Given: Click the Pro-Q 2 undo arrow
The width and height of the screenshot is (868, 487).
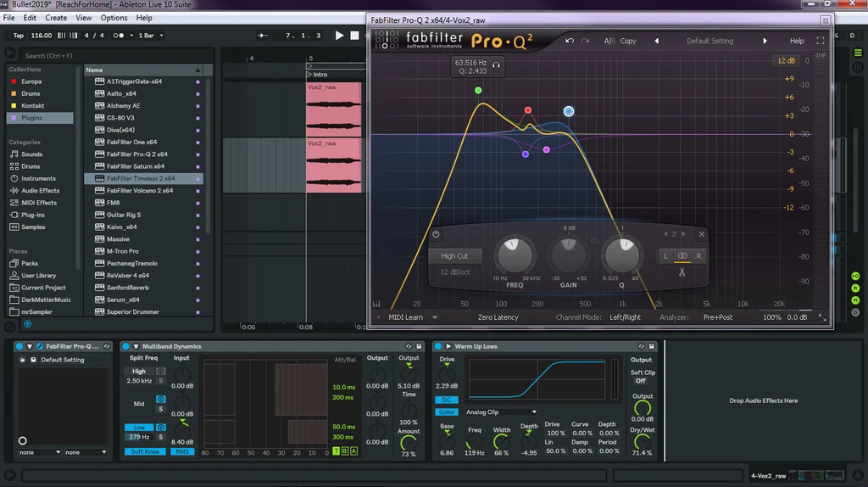Looking at the screenshot, I should coord(570,41).
